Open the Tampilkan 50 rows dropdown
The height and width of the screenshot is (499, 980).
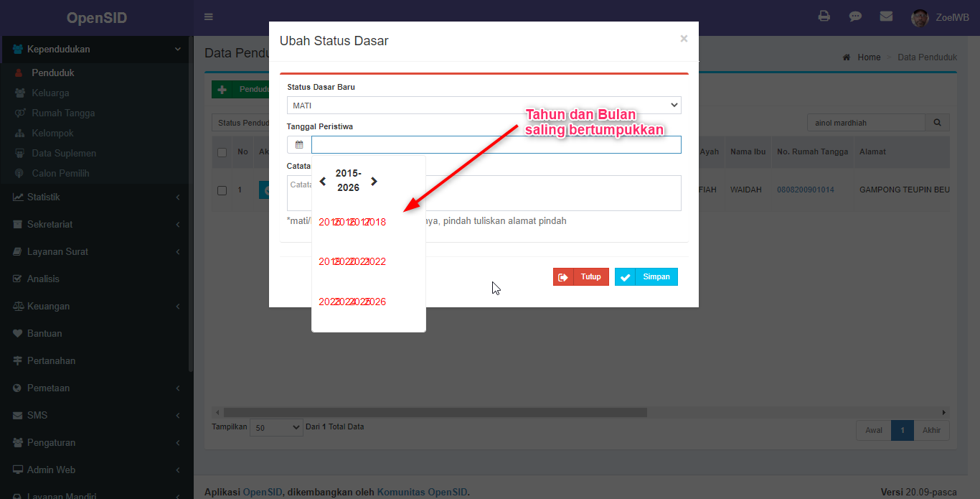click(277, 427)
